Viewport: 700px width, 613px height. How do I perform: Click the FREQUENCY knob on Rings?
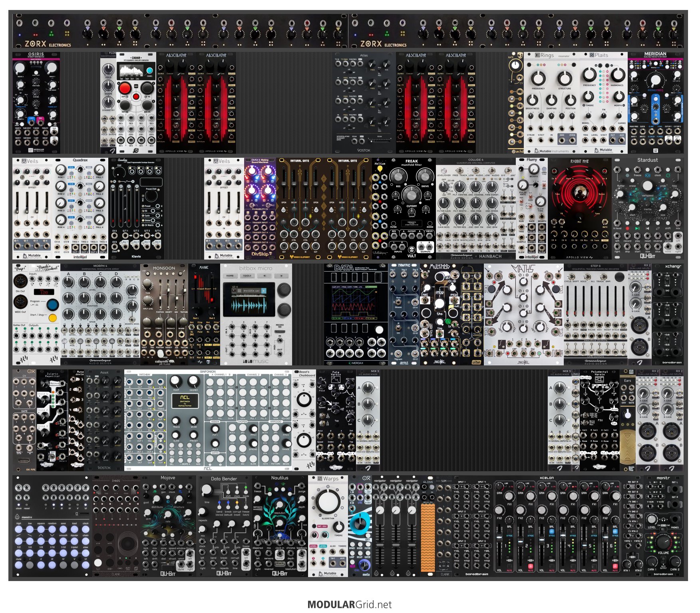[538, 78]
